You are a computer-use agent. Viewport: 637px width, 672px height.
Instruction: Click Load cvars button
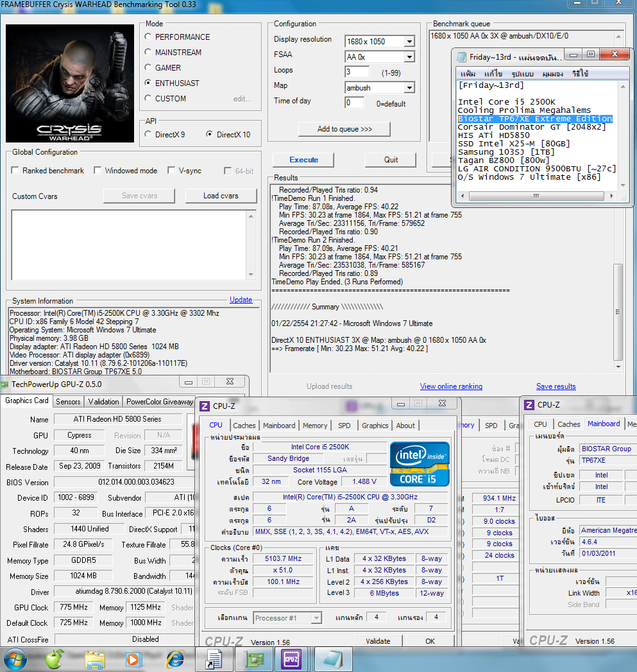point(221,196)
